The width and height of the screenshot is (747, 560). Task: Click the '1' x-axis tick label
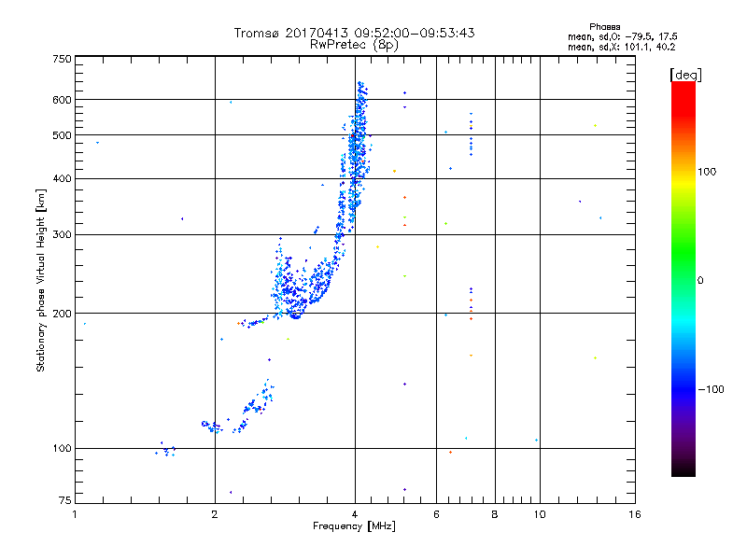75,514
